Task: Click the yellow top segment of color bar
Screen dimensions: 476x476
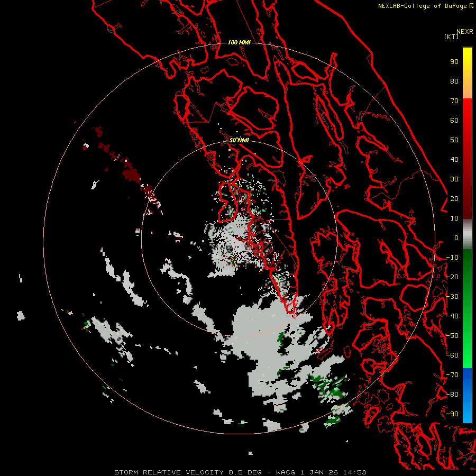Action: click(x=467, y=73)
